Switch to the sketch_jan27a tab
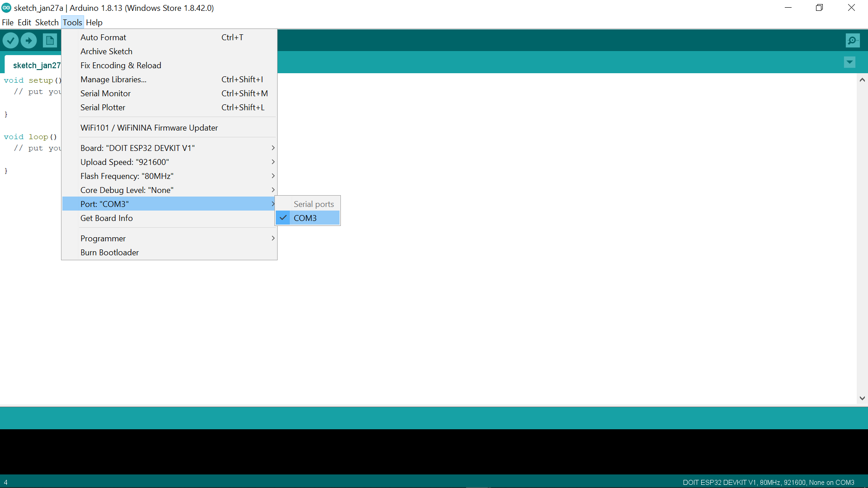The width and height of the screenshot is (868, 488). (x=36, y=65)
